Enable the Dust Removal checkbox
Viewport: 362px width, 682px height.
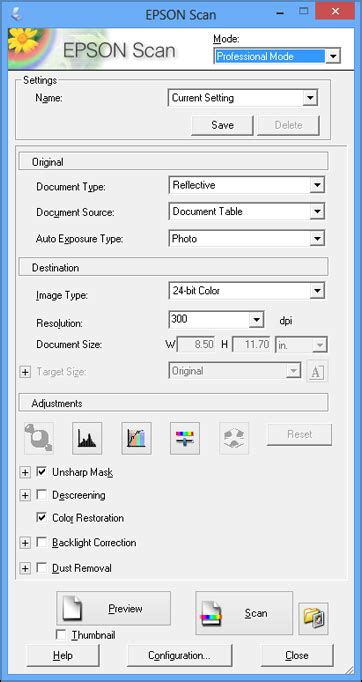click(x=42, y=568)
